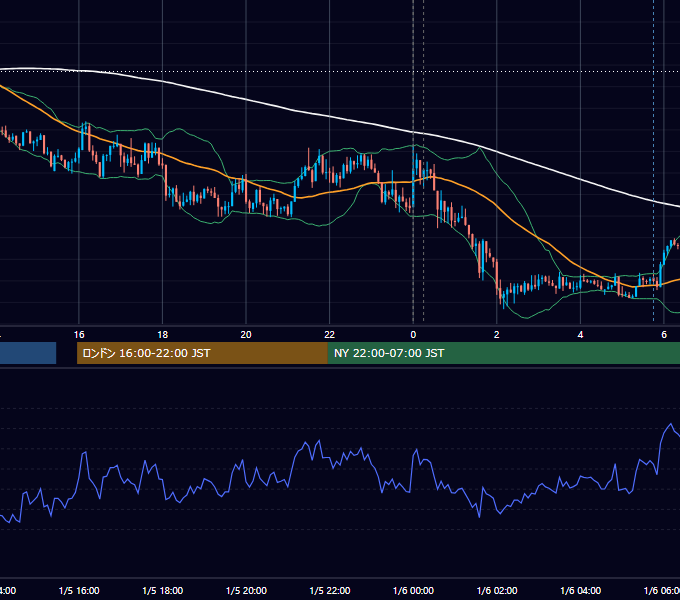Viewport: 680px width, 600px height.
Task: Click the "4" hour label on upper time axis
Action: (x=580, y=335)
